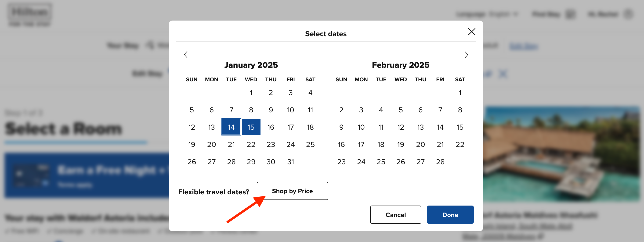Select January 14 as check-in date

click(231, 127)
